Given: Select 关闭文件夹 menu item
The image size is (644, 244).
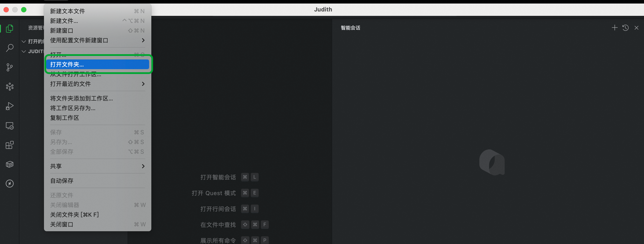Looking at the screenshot, I should (75, 215).
